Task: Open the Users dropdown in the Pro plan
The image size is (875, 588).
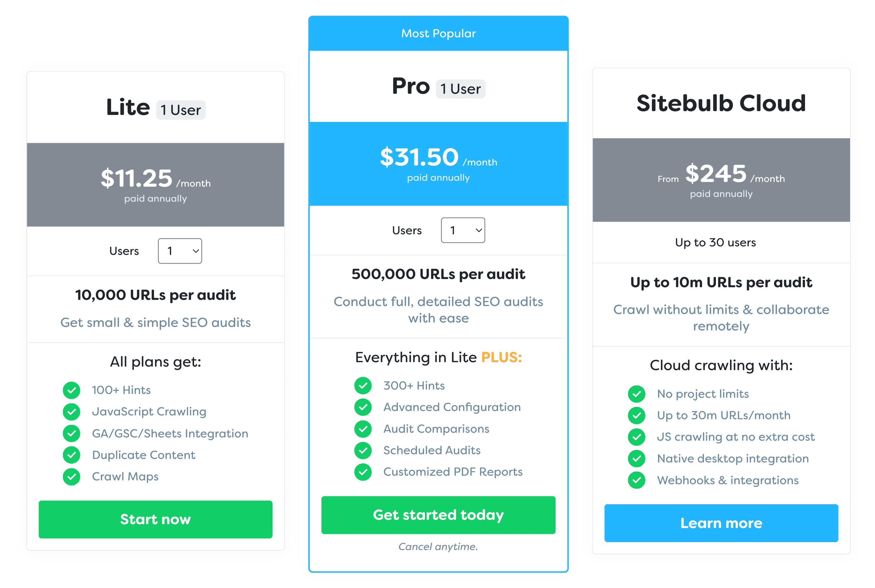Action: click(x=463, y=230)
